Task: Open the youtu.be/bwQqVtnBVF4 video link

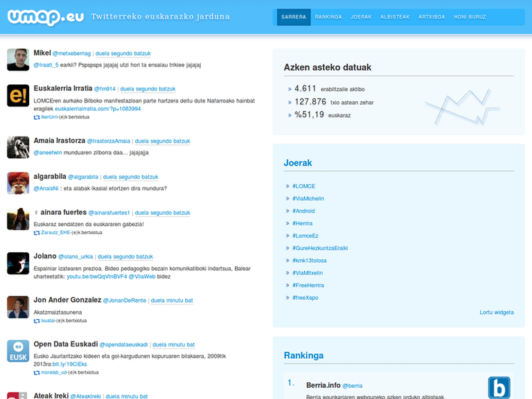Action: (x=97, y=276)
